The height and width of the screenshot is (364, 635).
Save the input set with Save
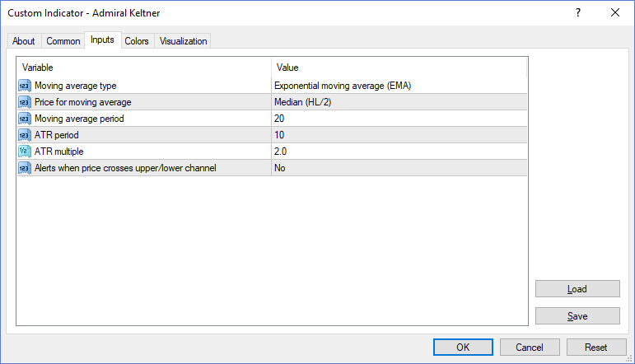click(x=577, y=315)
